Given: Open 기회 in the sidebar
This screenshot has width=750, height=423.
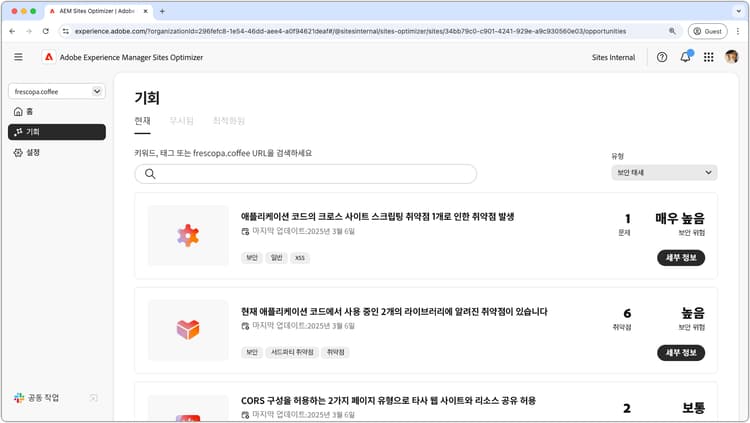Looking at the screenshot, I should coord(57,132).
